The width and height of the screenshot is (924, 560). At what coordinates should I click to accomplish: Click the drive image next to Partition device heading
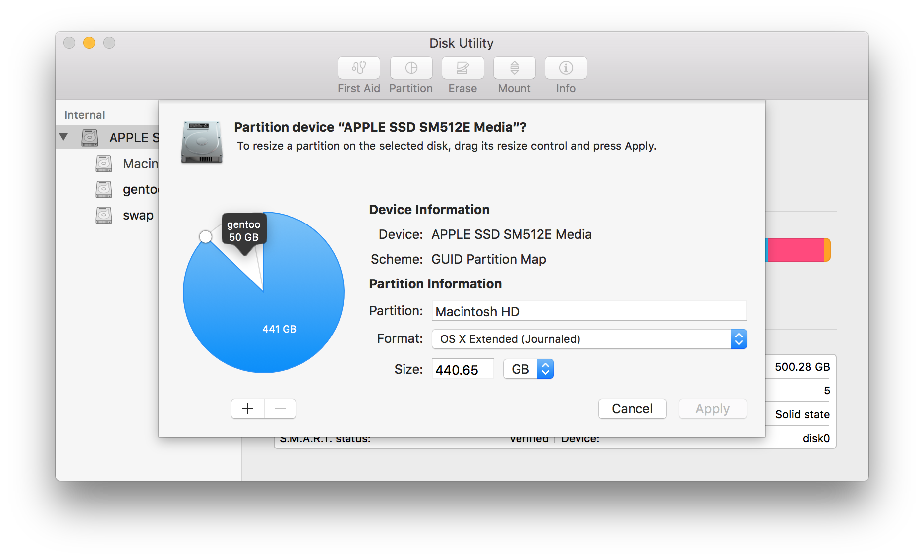(201, 143)
